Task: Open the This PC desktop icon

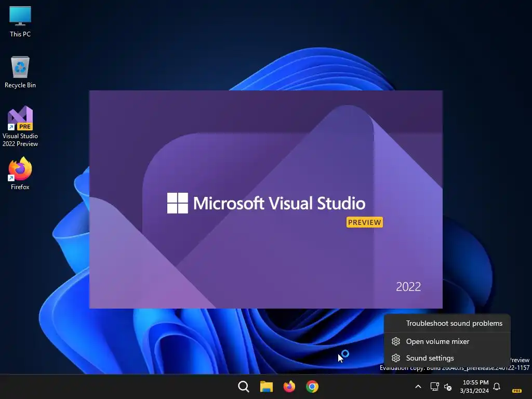Action: tap(20, 21)
